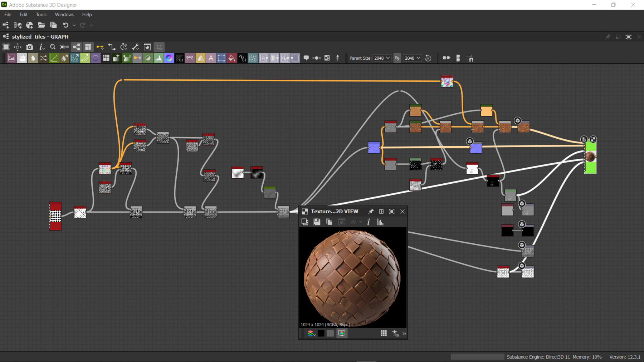Toggle the display gamma correction monitor icon
The image size is (644, 362).
point(342,333)
